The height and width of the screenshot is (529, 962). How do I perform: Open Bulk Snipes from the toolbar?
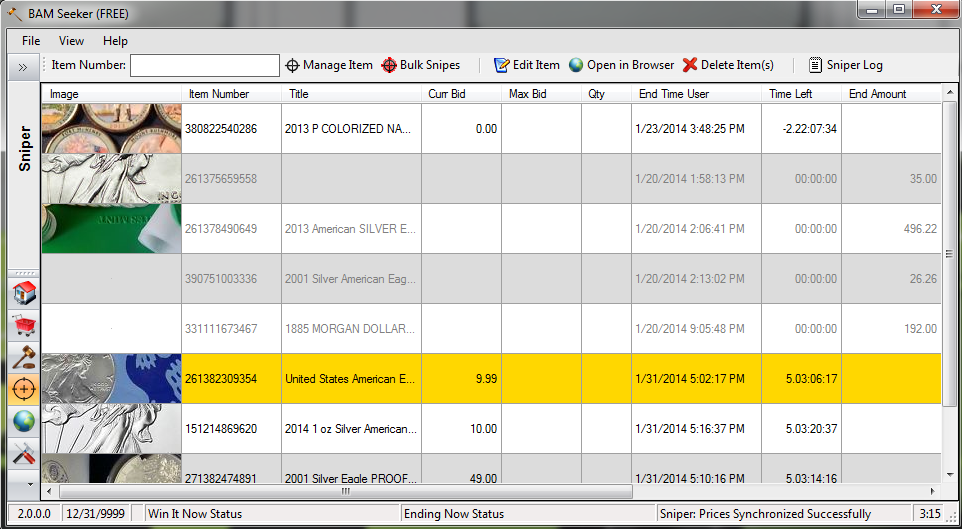click(x=420, y=65)
